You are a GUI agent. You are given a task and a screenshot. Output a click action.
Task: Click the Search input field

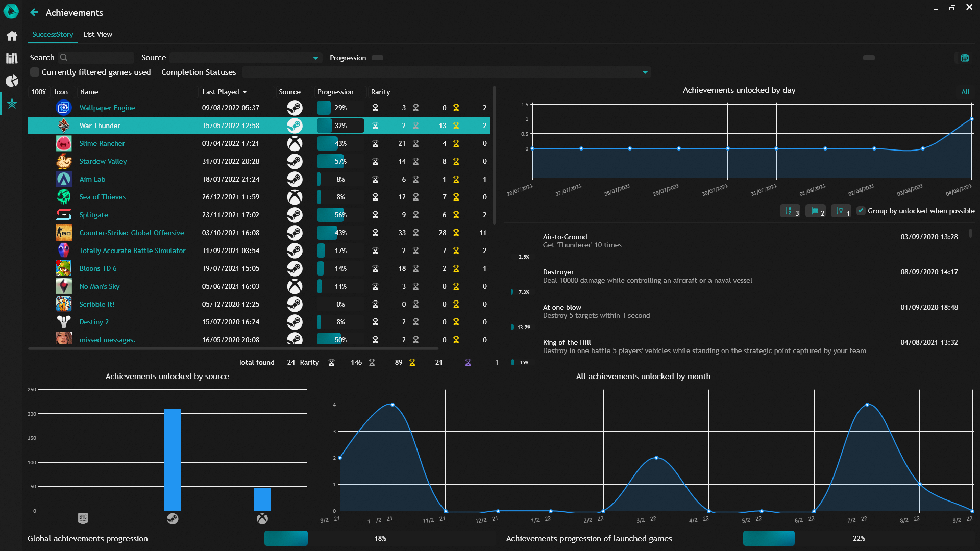pyautogui.click(x=100, y=58)
